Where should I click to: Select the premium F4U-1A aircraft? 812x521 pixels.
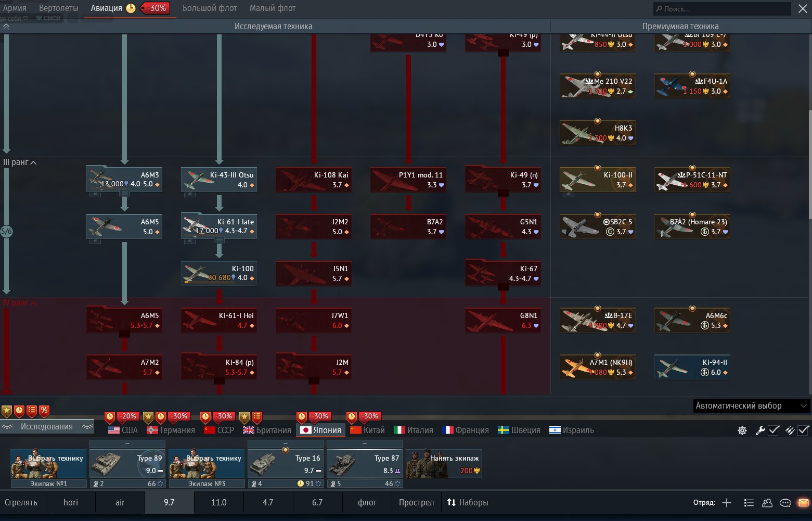tap(692, 86)
